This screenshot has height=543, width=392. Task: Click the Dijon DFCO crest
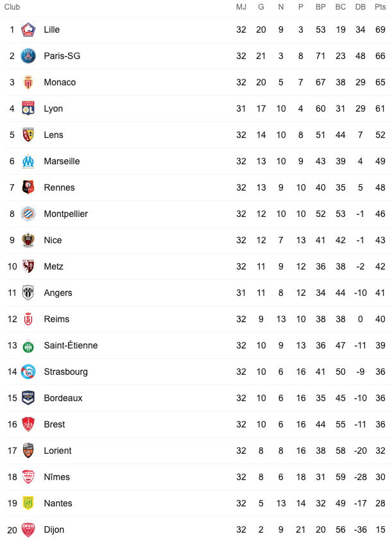pos(28,530)
